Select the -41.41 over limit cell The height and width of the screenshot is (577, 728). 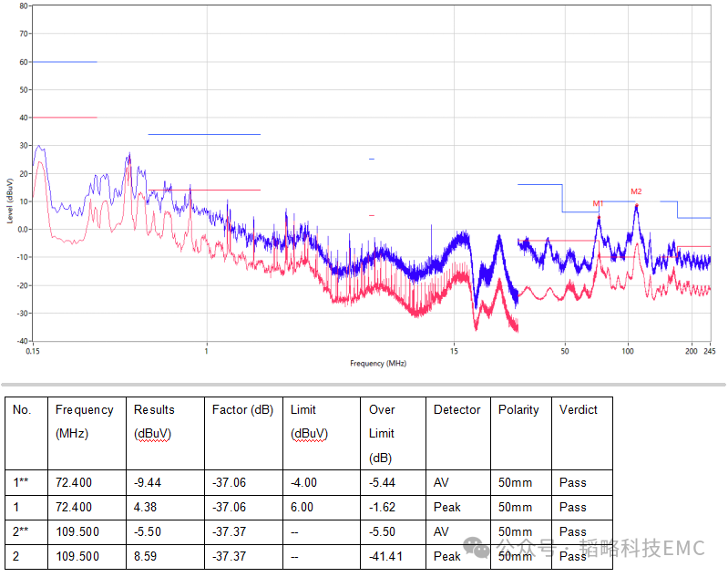[x=386, y=556]
